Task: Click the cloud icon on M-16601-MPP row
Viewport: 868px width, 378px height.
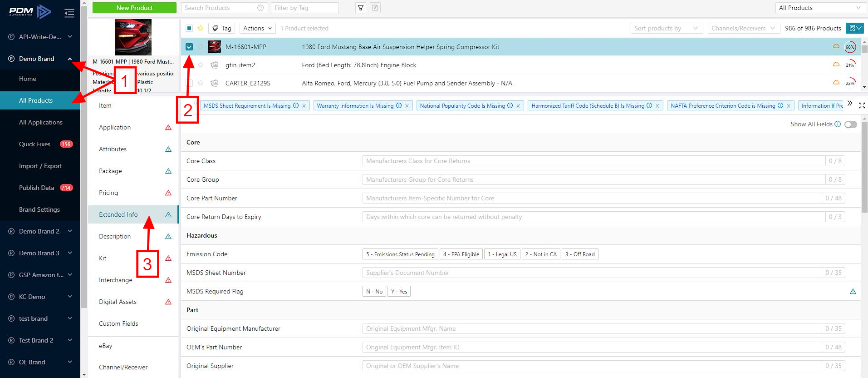Action: [x=836, y=46]
